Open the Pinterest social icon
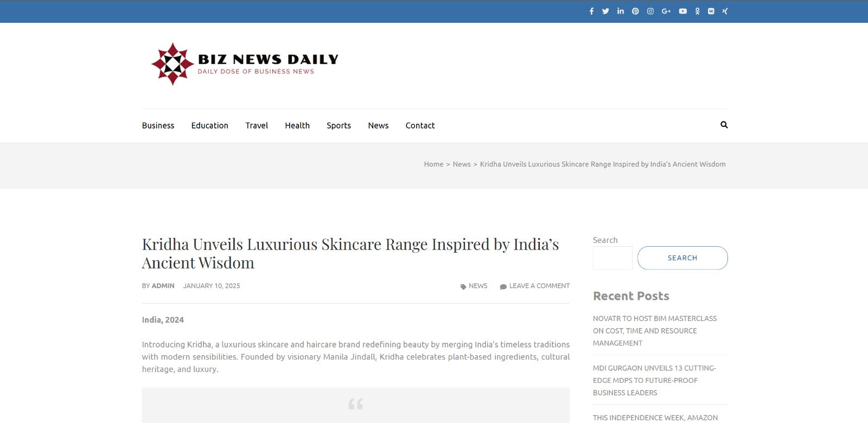The width and height of the screenshot is (868, 423). (635, 11)
